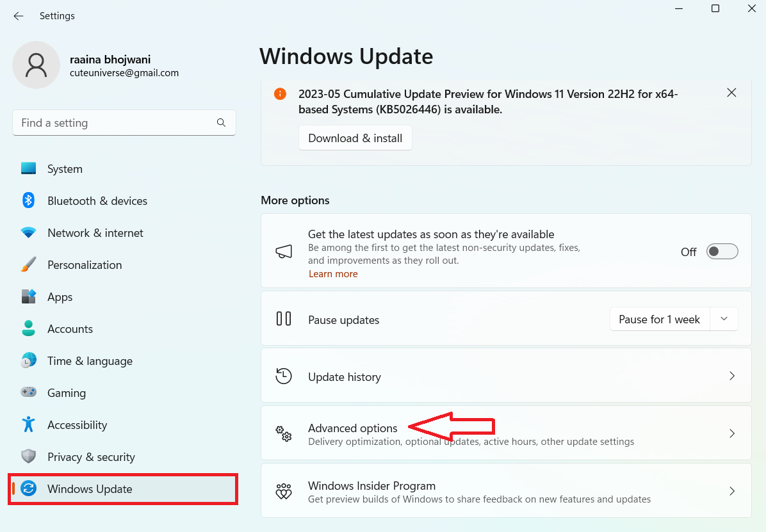Click the Personalization paintbrush icon
Viewport: 766px width, 532px height.
click(x=28, y=265)
